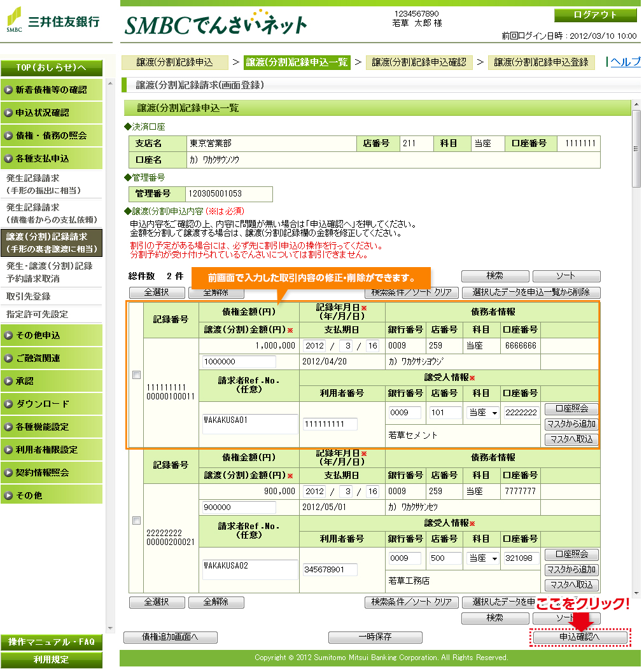Open 新着債権等の確認 in the sidebar
644x669 pixels.
[x=52, y=90]
